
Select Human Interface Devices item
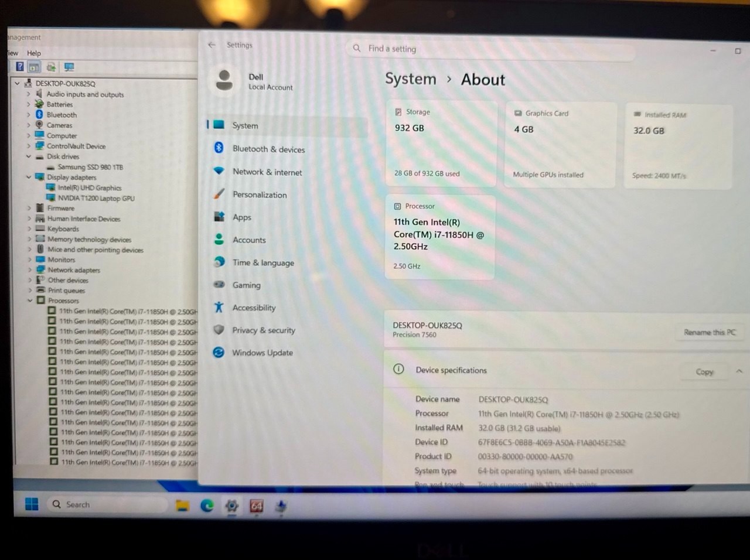click(x=84, y=218)
